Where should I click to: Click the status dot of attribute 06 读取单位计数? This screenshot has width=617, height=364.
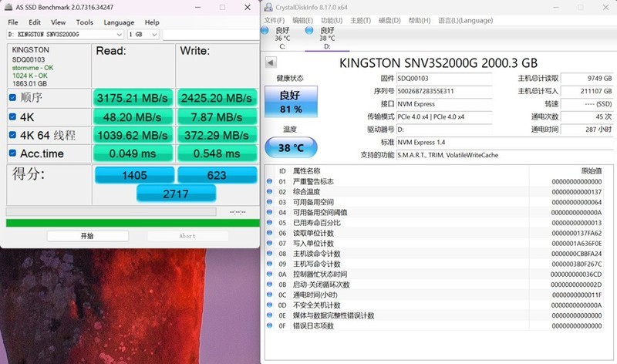point(269,233)
